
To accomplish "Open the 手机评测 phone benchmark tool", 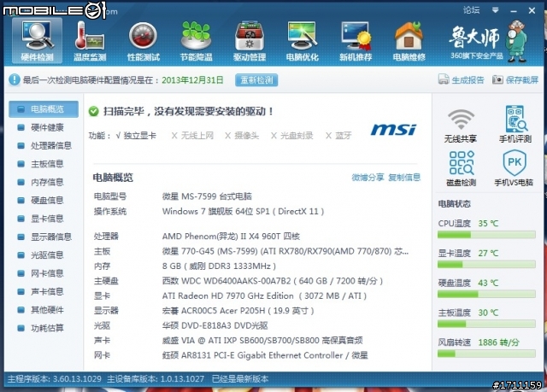I will (x=515, y=125).
